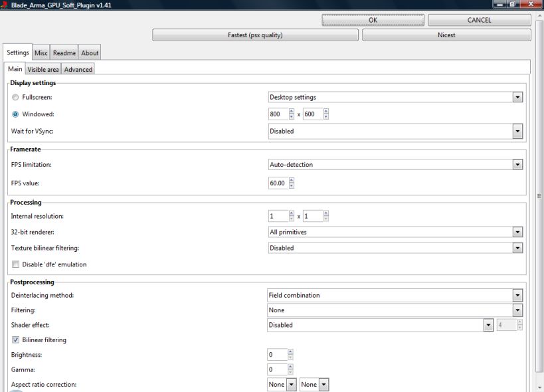
Task: Click the windowed height field showing 600
Action: pyautogui.click(x=313, y=114)
